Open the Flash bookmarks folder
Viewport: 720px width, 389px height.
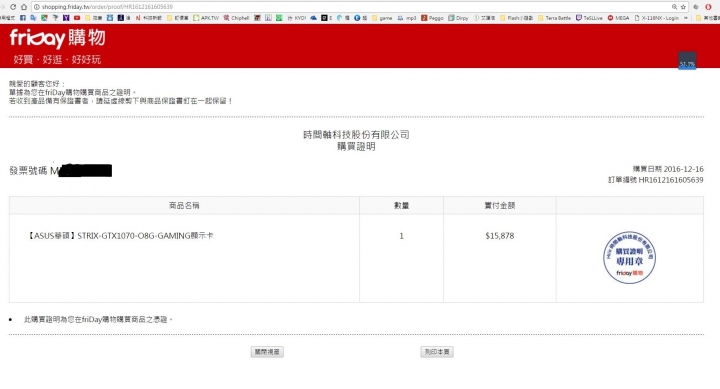[517, 18]
